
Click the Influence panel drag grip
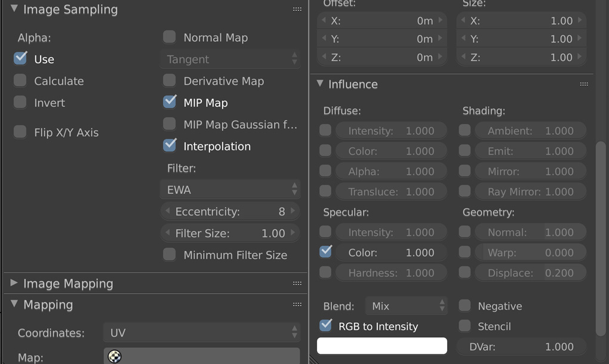[x=584, y=84]
